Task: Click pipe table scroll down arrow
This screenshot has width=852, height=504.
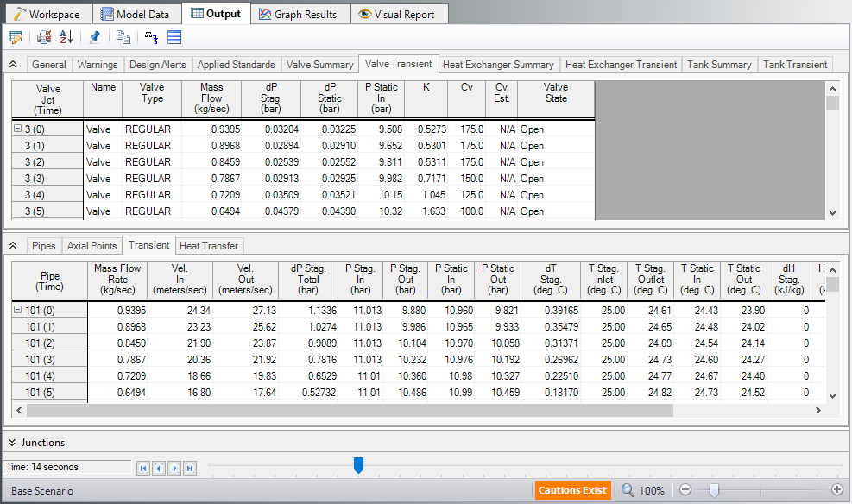Action: pyautogui.click(x=832, y=396)
